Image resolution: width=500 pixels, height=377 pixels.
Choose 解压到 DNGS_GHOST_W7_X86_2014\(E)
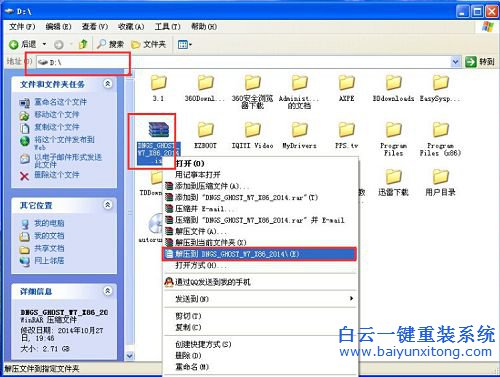click(x=259, y=254)
